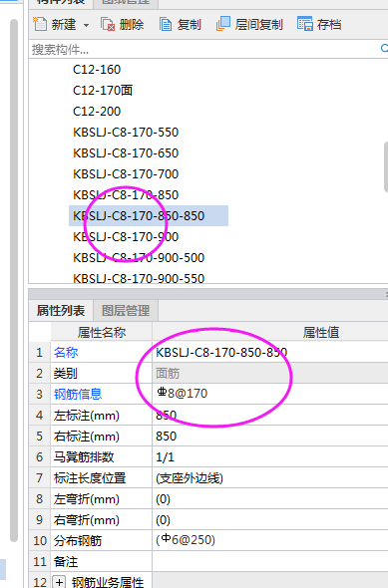Click the 删除 (Delete) toolbar button
388x588 pixels.
(x=123, y=24)
